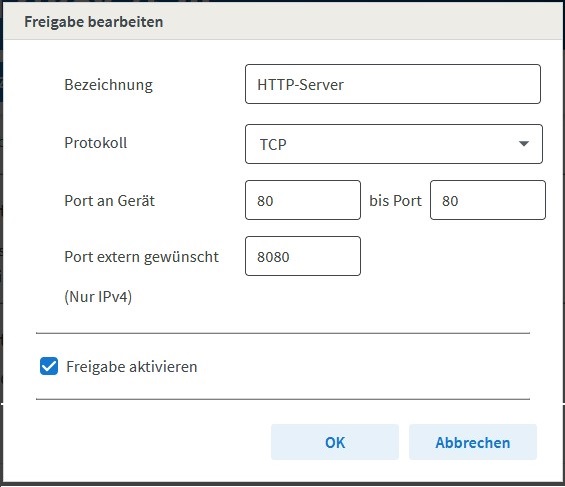Select the TCP text in protocol combo
This screenshot has height=487, width=565.
coord(273,144)
